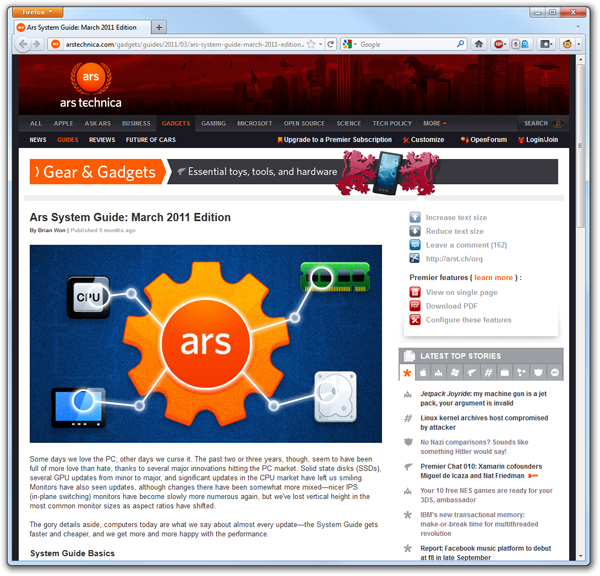Open the OPEN SOURCE section nav item
Viewport: 600px width, 576px height.
(304, 123)
